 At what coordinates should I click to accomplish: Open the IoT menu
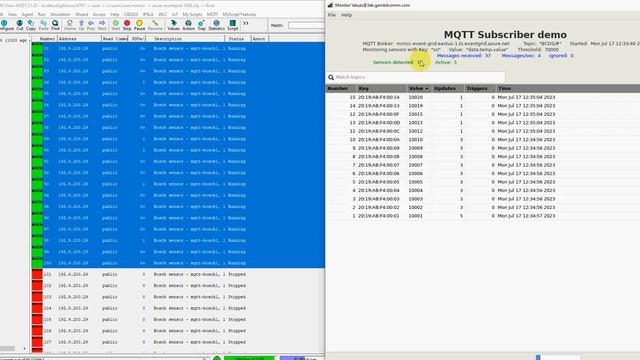(175, 14)
